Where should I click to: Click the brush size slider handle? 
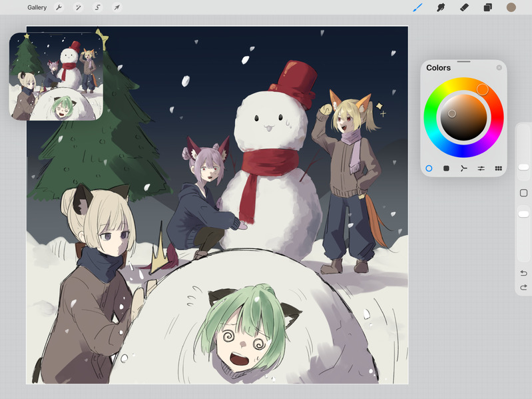pos(523,167)
